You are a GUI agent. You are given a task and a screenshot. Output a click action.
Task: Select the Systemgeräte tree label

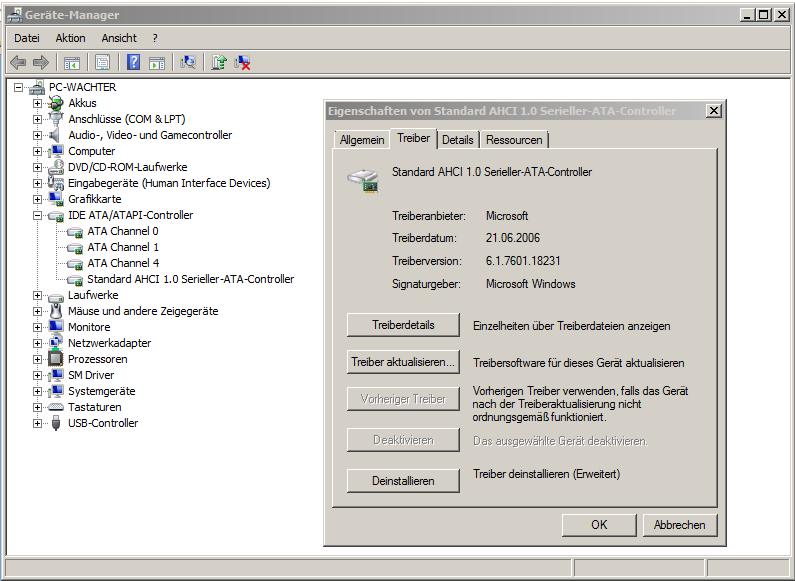(101, 391)
